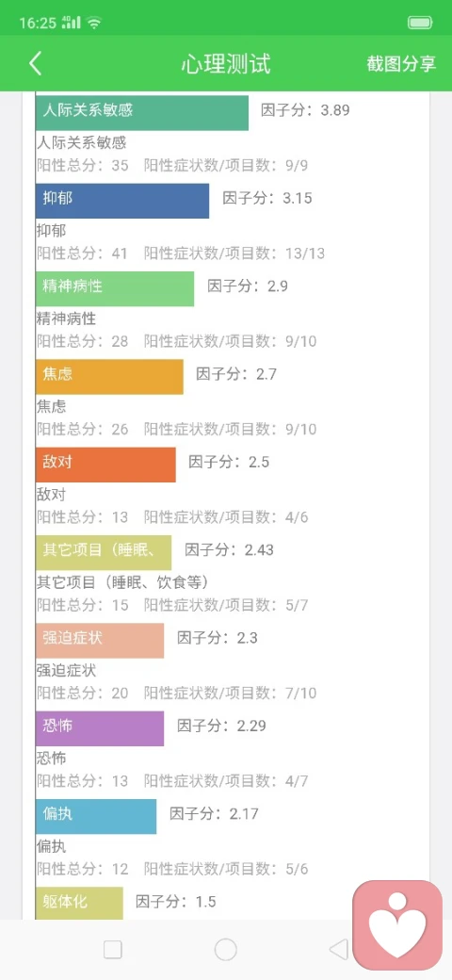
Task: Select the purple 恐怖 bar
Action: [x=100, y=728]
